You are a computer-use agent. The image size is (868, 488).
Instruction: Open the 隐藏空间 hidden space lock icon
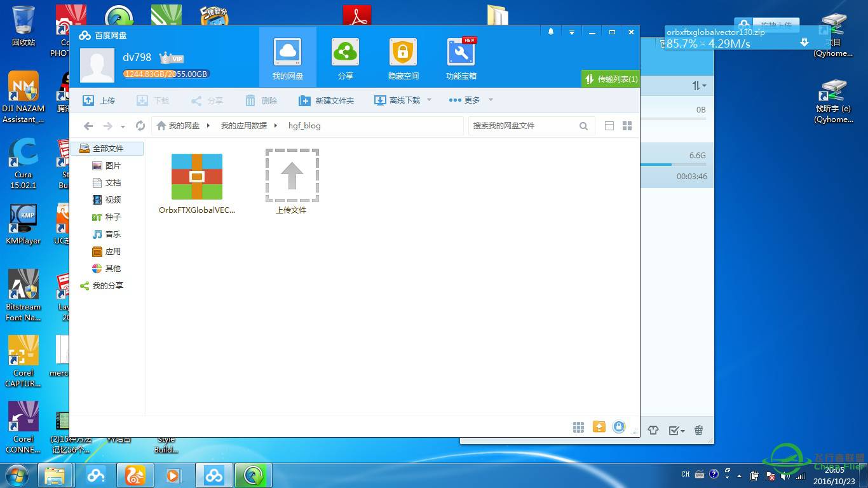[403, 53]
